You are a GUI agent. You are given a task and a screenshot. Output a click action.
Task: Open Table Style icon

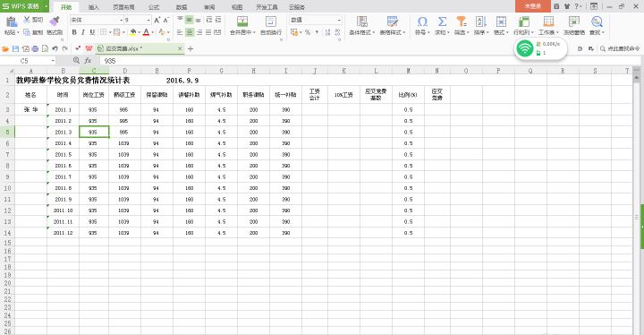point(393,21)
